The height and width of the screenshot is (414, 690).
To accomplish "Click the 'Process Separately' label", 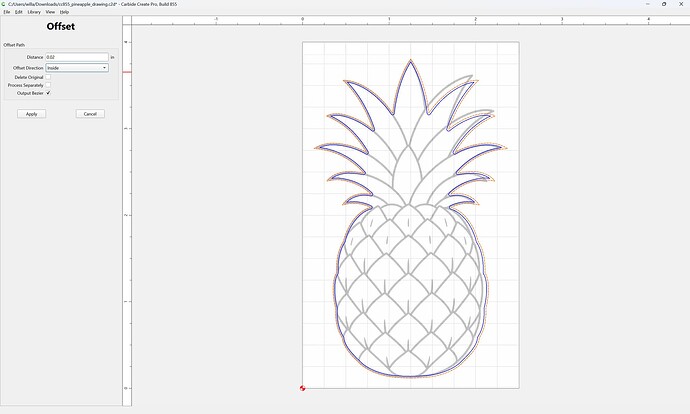I will pyautogui.click(x=26, y=85).
